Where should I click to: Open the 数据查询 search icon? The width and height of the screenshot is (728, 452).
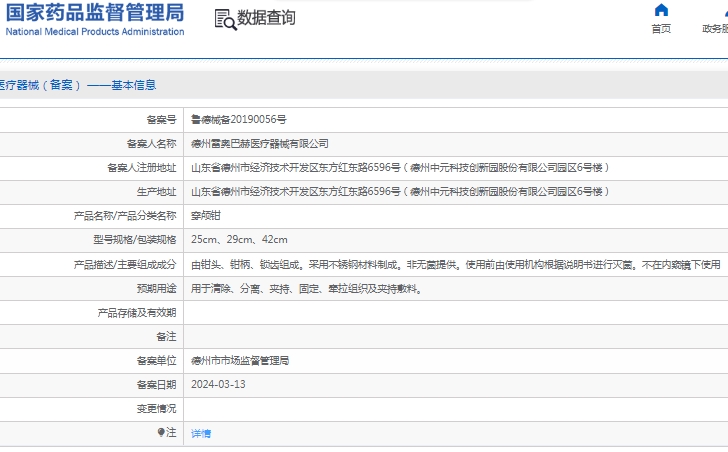pos(226,19)
